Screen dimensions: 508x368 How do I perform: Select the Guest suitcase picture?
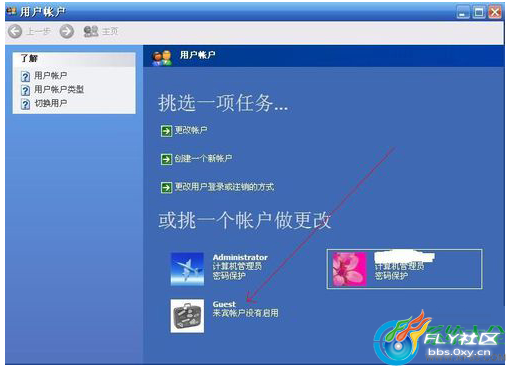[x=187, y=316]
